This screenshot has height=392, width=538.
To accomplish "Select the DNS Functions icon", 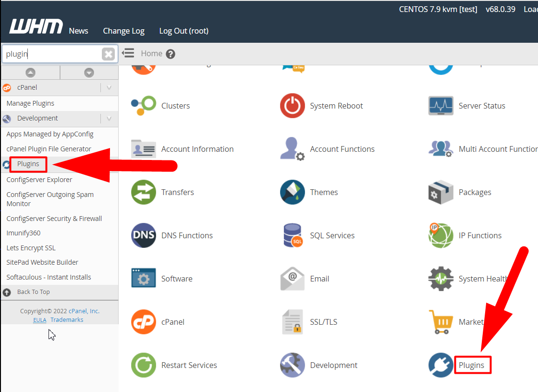I will pos(144,235).
